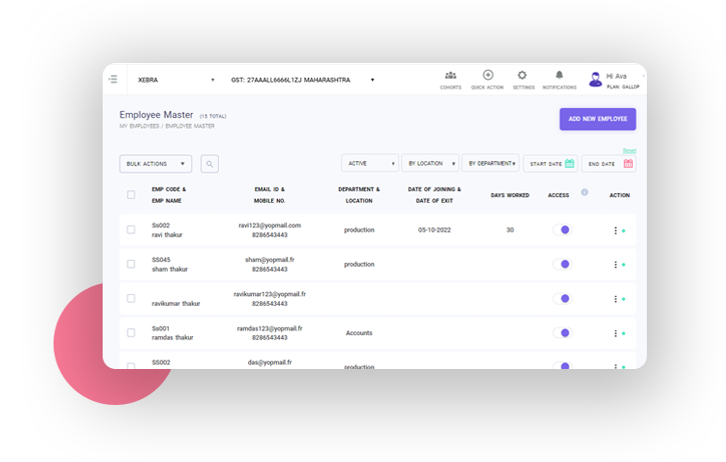The image size is (726, 462).
Task: Open the Active status filter dropdown
Action: [370, 163]
